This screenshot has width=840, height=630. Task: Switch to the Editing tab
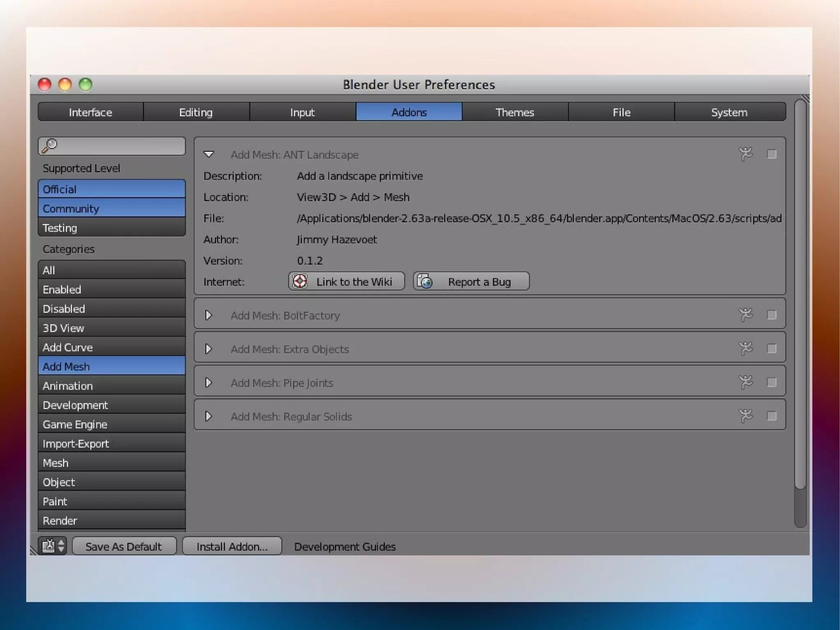tap(196, 112)
